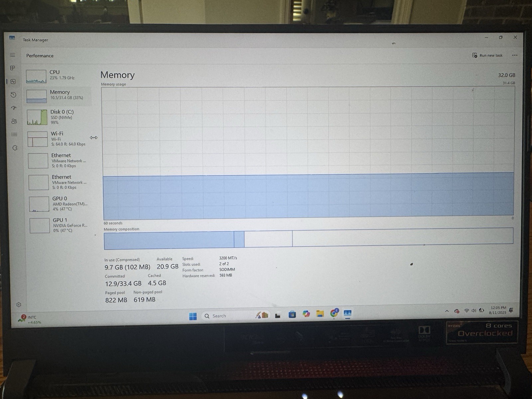The image size is (532, 399).
Task: Select the GPU 1 NVIDIA GeForce entry
Action: pyautogui.click(x=60, y=225)
